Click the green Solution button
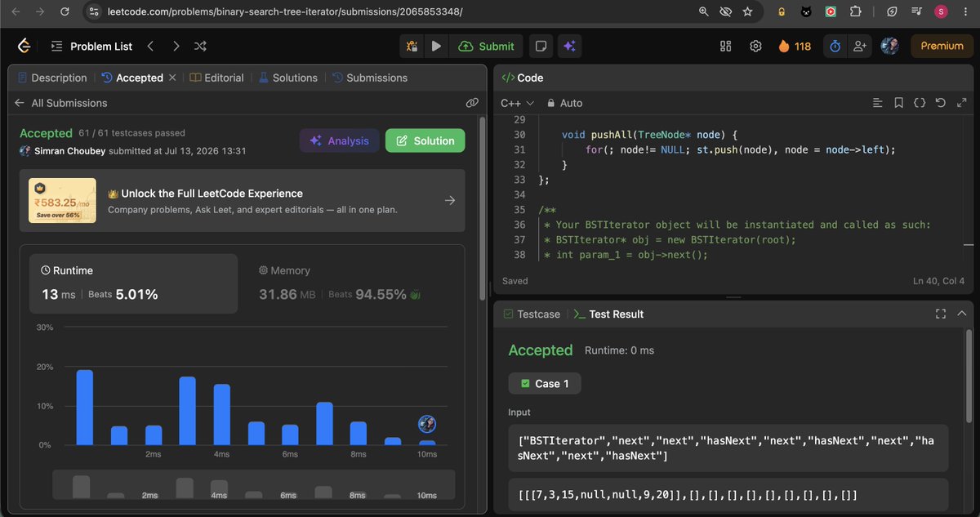The height and width of the screenshot is (517, 980). pyautogui.click(x=425, y=140)
